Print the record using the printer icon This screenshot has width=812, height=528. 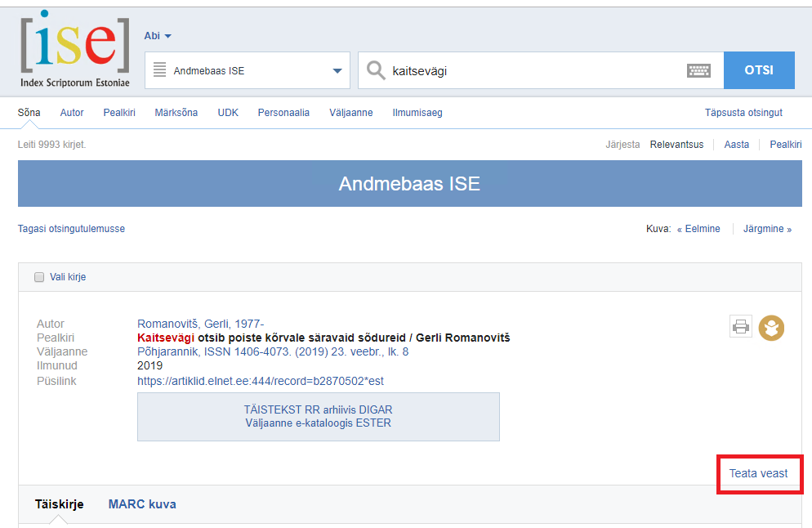(x=741, y=327)
